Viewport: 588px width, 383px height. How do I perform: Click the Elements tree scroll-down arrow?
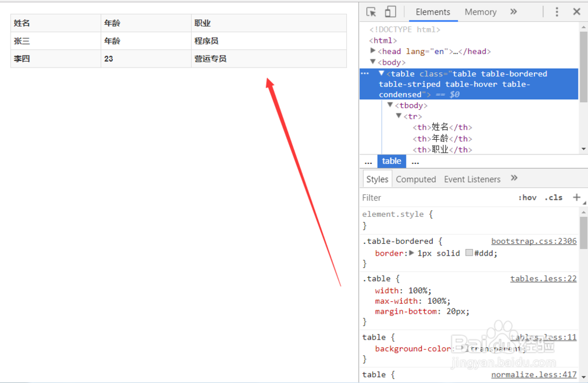583,149
